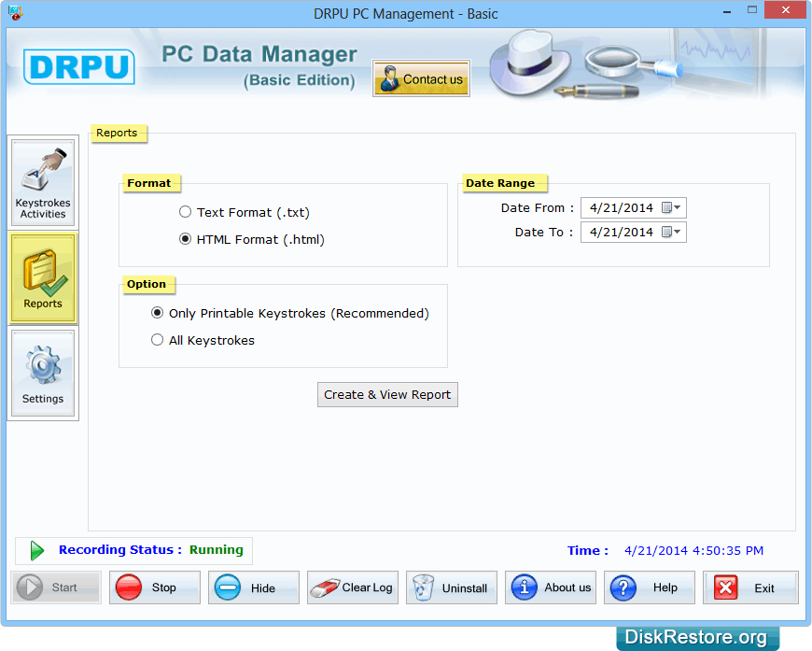
Task: Hide the application window
Action: 254,587
